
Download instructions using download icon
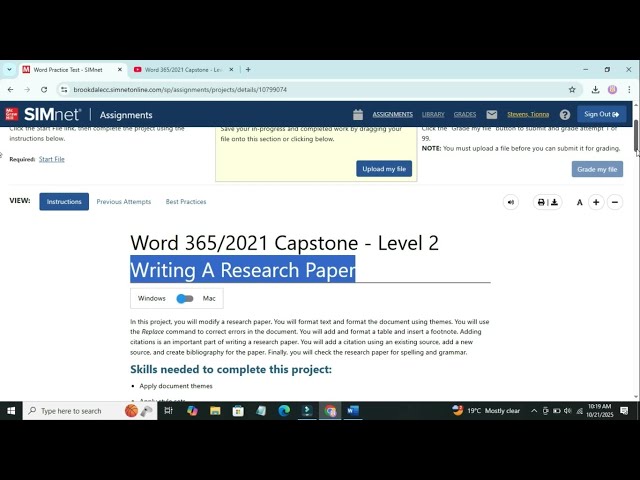[x=554, y=202]
